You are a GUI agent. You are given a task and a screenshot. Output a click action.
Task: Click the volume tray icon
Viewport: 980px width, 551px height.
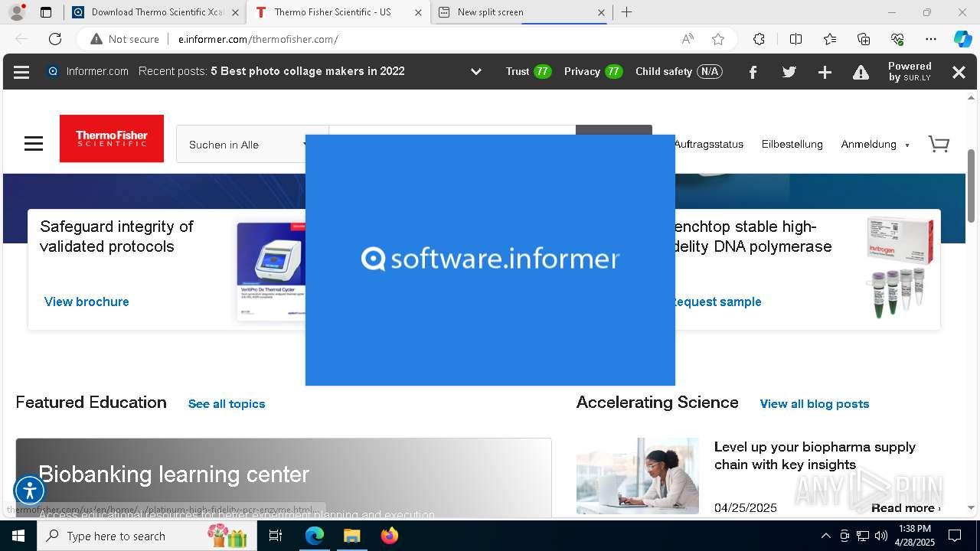881,536
